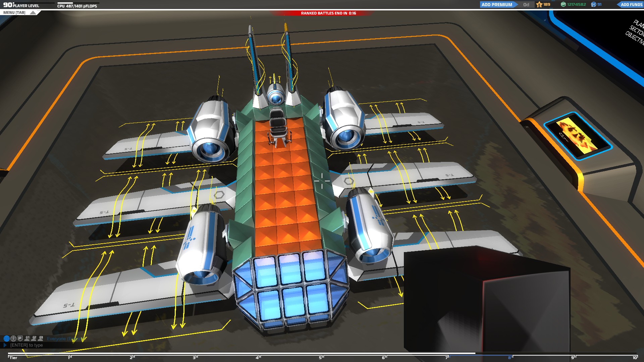Click the ADD PREMIUM button
Image resolution: width=644 pixels, height=362 pixels.
pos(497,5)
